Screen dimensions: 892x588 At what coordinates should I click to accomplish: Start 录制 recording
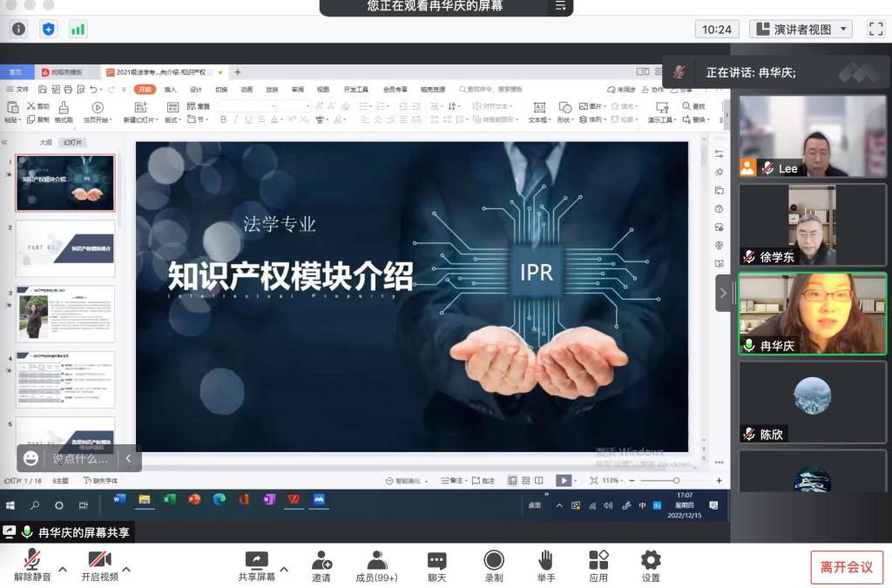click(494, 560)
